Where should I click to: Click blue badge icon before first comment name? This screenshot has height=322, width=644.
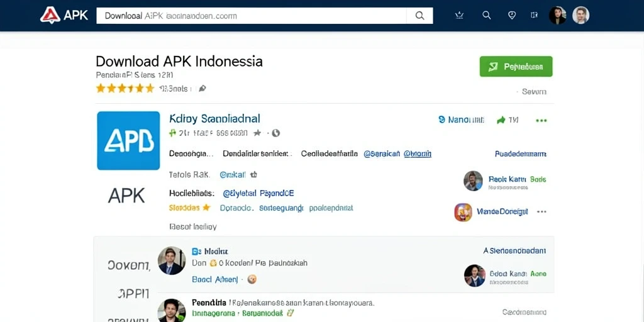[196, 252]
